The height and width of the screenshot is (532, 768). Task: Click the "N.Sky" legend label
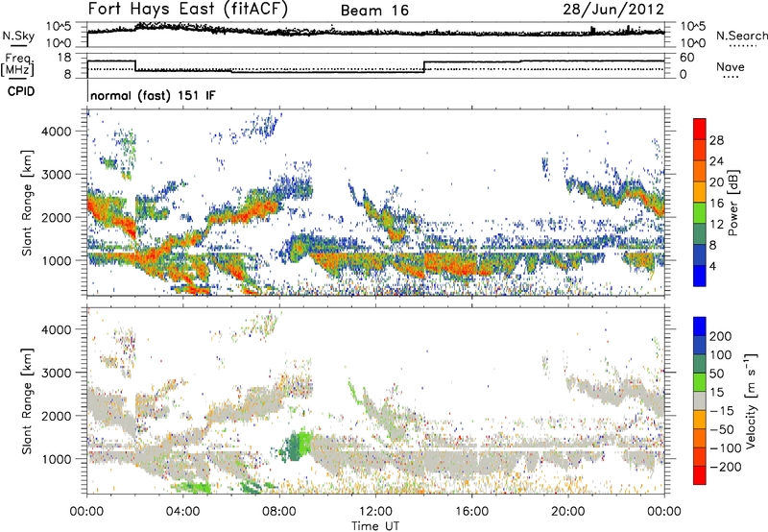click(18, 36)
